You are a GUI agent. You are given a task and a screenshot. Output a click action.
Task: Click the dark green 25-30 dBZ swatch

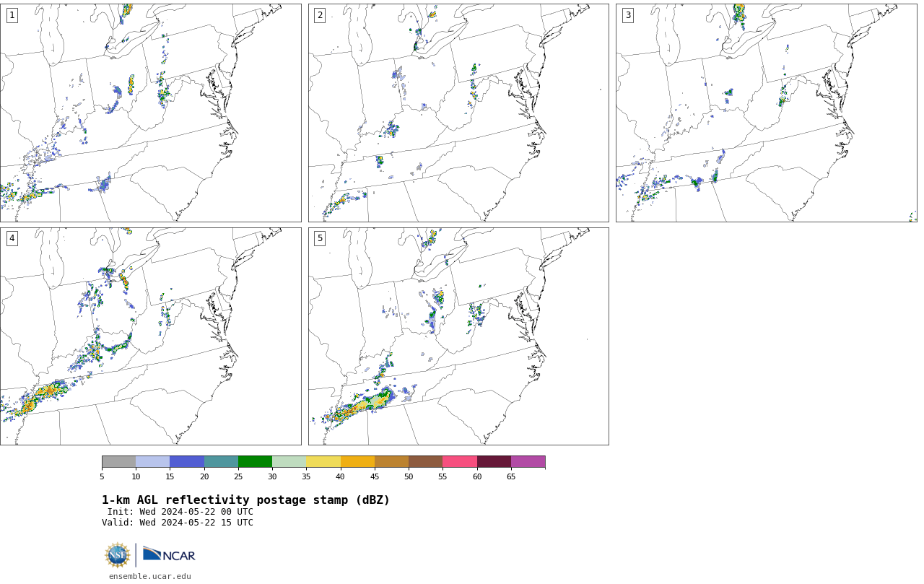pyautogui.click(x=255, y=462)
